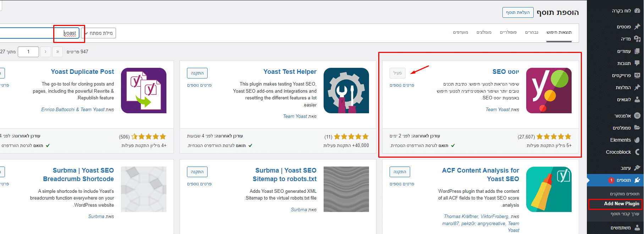Install Surbma Sitemap to robots.txt plugin
This screenshot has height=234, width=644.
pos(197,172)
